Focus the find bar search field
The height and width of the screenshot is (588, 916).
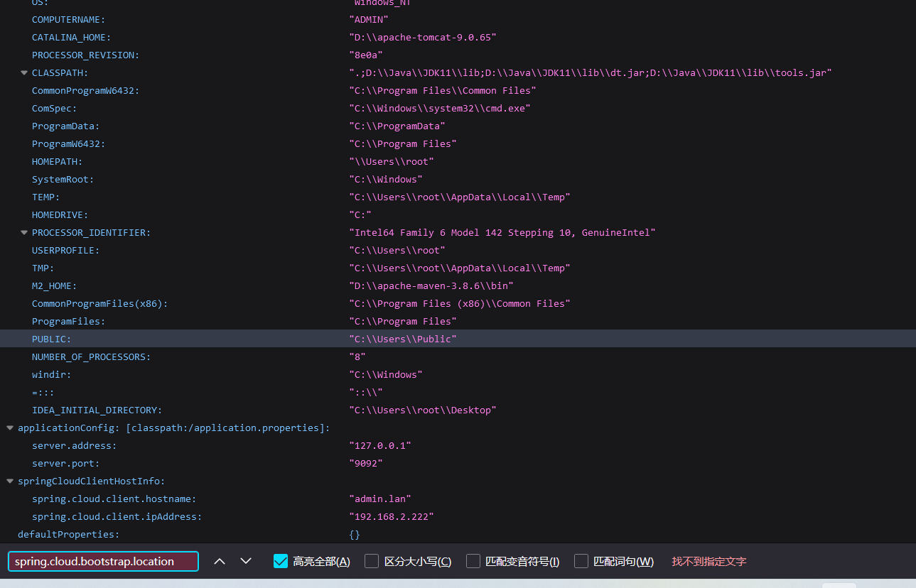tap(103, 561)
